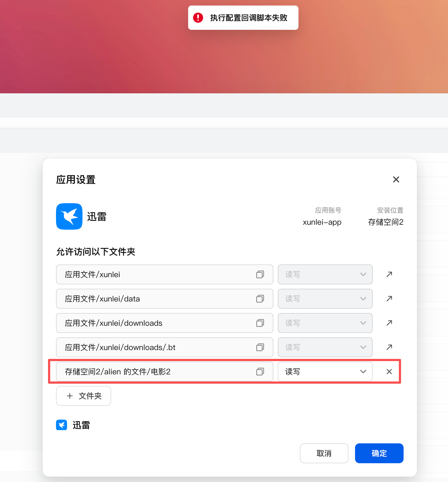The width and height of the screenshot is (448, 482).
Task: Expand 读写 dropdown for 应用文件/xunlei
Action: coord(325,274)
